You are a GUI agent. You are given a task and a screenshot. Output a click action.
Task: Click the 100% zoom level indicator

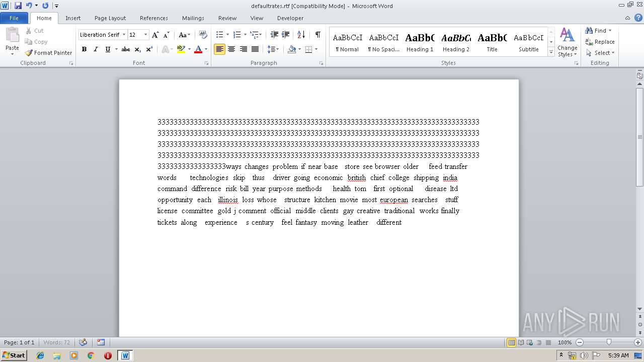[565, 342]
